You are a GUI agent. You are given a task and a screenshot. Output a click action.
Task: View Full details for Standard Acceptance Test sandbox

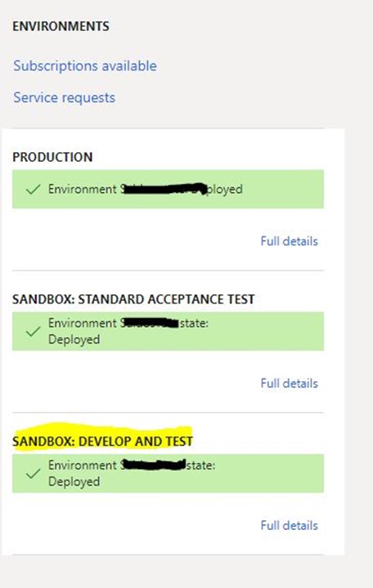coord(290,384)
